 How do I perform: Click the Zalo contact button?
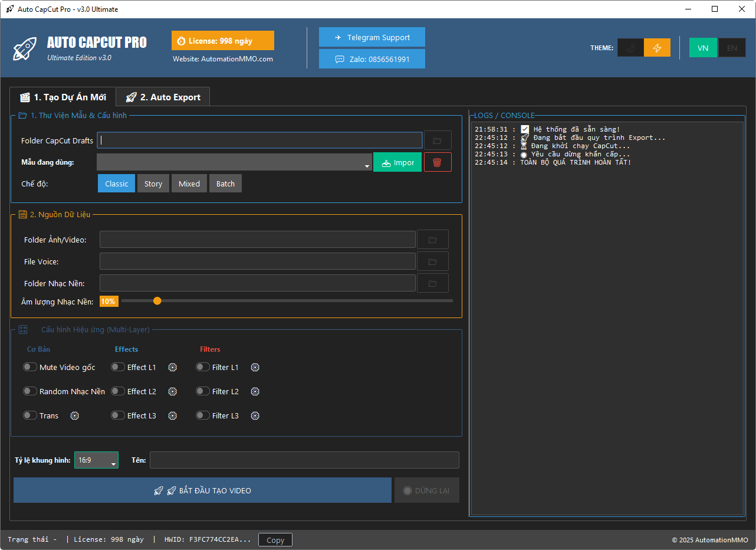coord(372,59)
